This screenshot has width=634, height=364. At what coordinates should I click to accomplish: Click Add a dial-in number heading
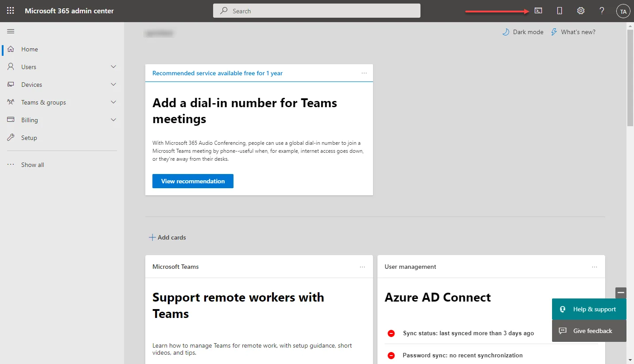click(x=245, y=111)
